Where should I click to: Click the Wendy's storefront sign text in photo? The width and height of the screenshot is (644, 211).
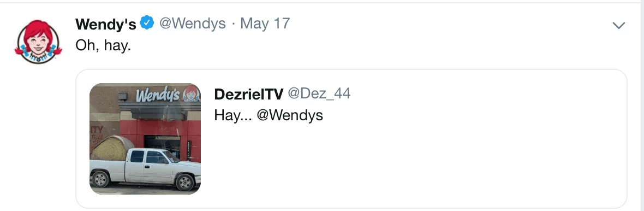158,96
